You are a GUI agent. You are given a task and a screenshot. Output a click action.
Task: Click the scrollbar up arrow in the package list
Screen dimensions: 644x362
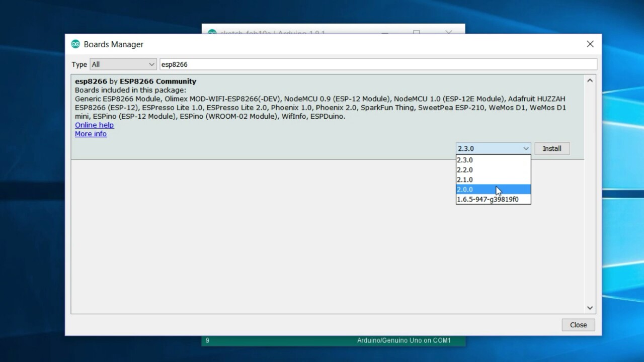click(590, 80)
